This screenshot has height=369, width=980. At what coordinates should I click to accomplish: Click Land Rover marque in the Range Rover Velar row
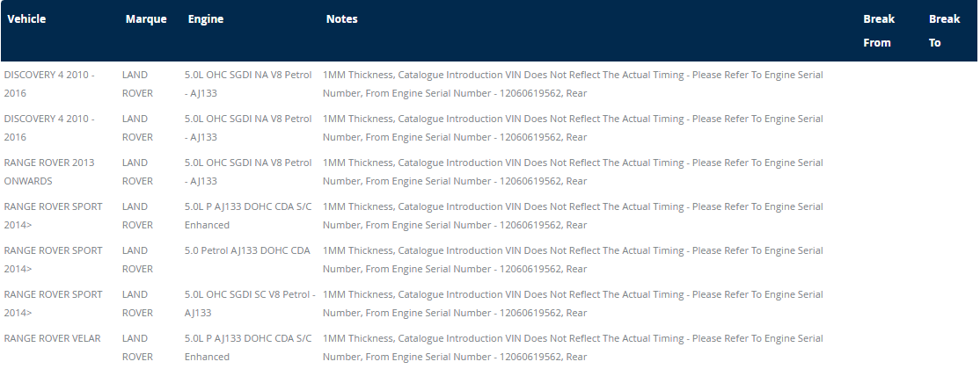tap(137, 347)
